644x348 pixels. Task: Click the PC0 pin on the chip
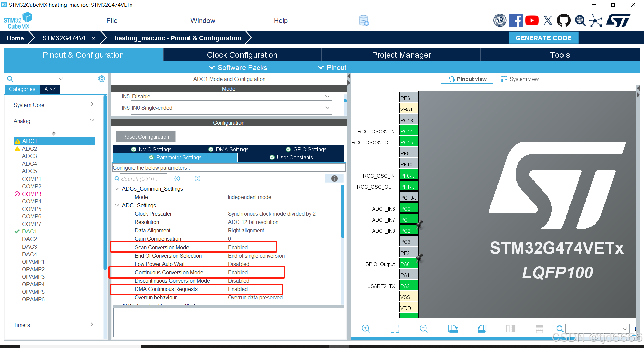[x=409, y=209]
